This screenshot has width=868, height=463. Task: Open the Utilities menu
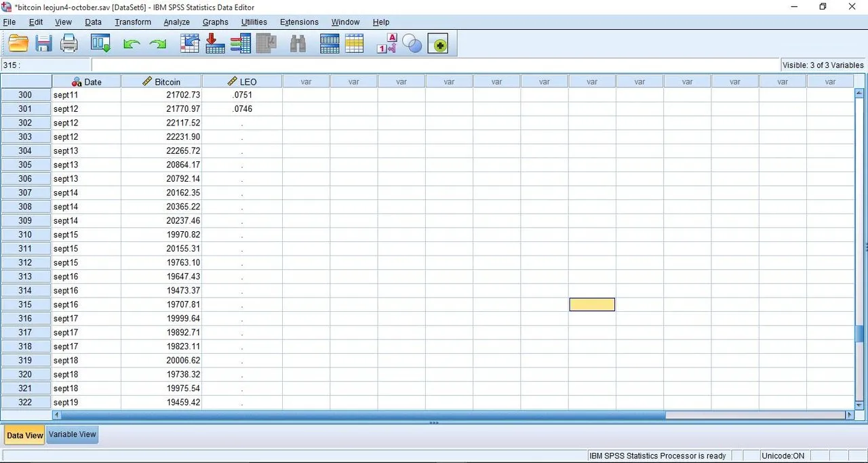(254, 22)
